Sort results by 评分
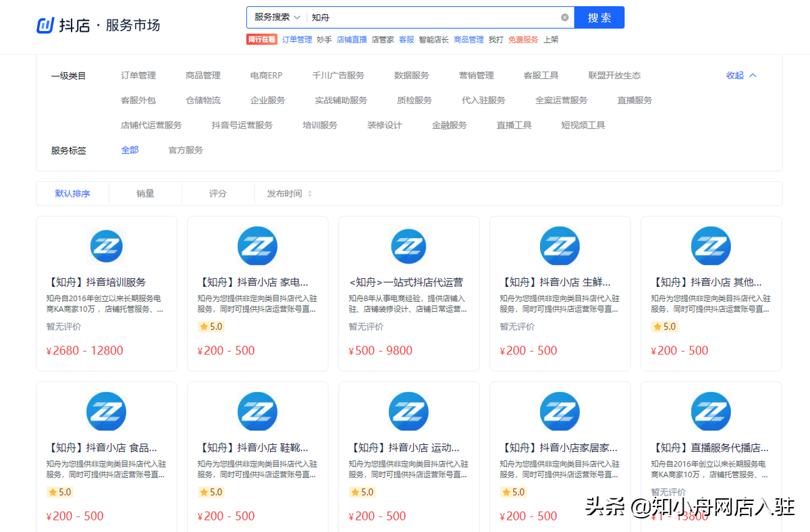Screen dimensions: 810x532 [218, 194]
